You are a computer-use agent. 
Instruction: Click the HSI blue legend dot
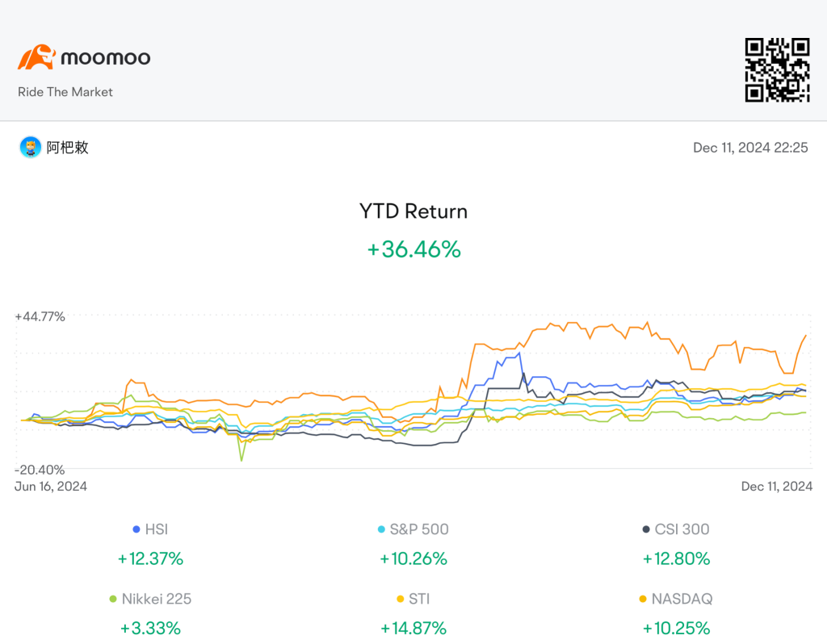point(136,529)
